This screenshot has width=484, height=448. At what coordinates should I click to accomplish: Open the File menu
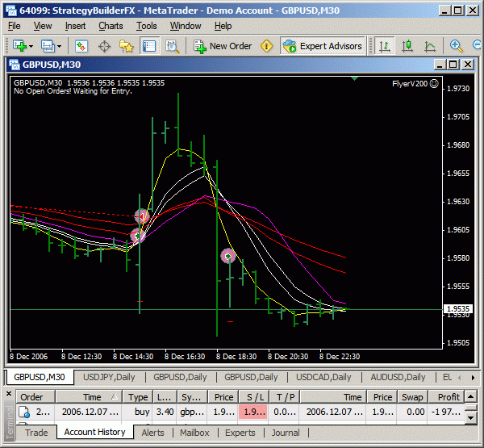click(x=15, y=26)
